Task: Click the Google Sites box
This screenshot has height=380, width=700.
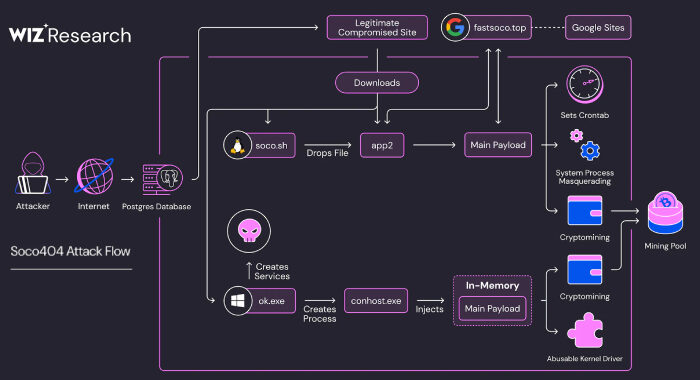Action: pos(598,28)
